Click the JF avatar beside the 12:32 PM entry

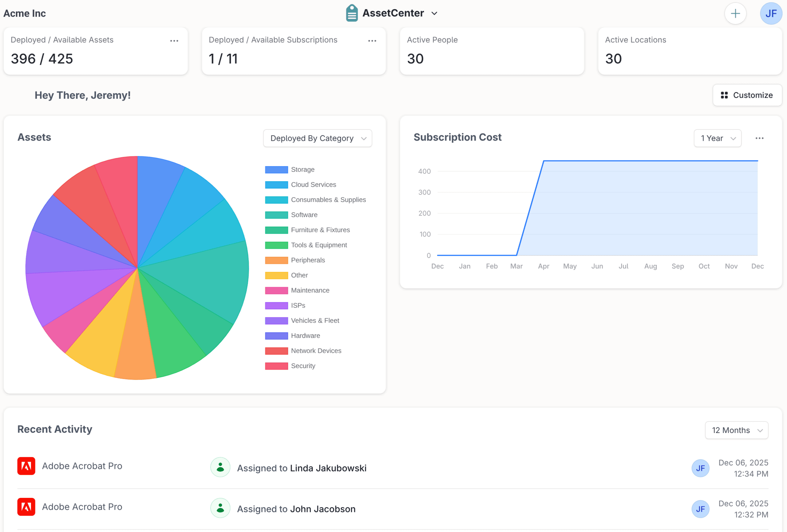[701, 509]
